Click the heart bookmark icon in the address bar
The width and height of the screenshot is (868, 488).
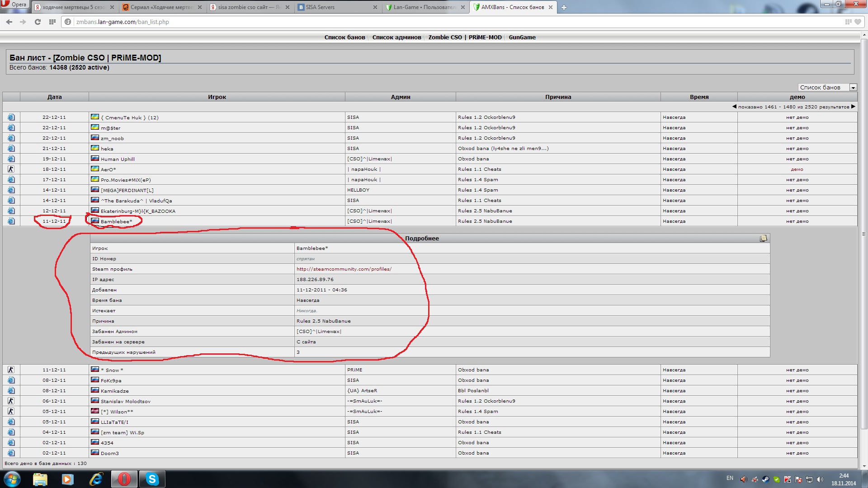858,22
